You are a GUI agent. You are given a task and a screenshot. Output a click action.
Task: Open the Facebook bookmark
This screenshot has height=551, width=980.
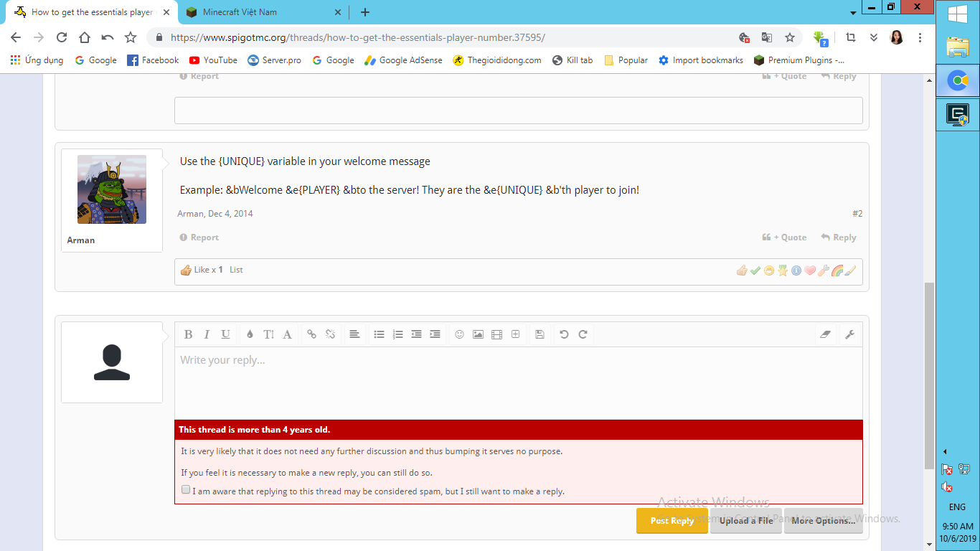153,60
